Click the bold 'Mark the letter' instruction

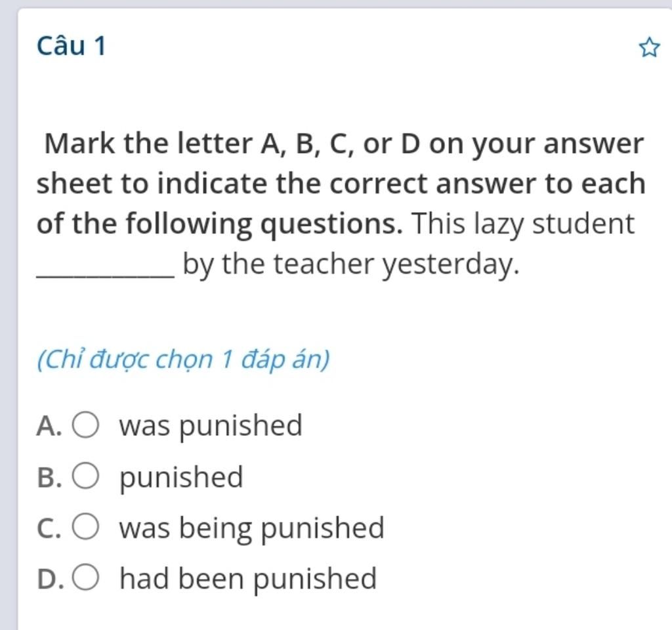[148, 143]
